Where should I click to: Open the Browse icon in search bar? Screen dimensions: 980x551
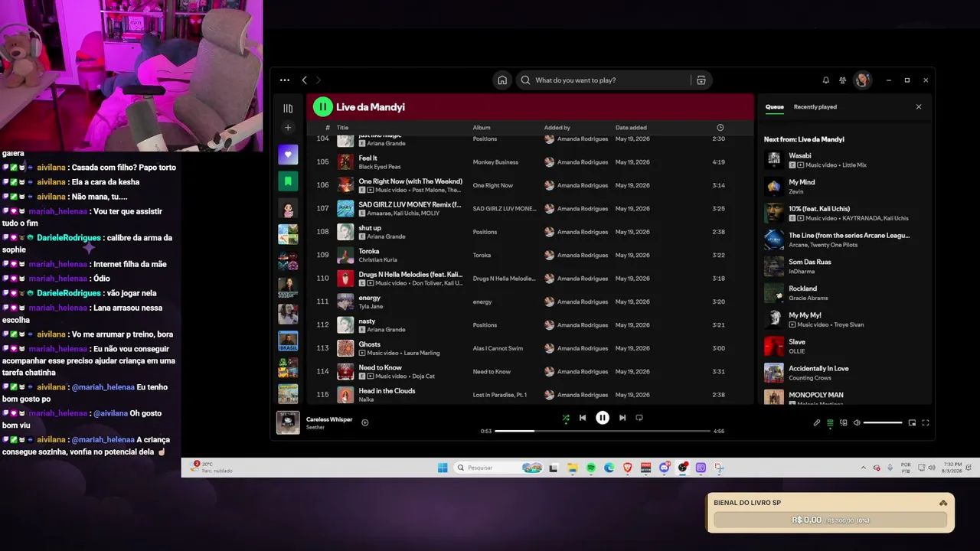click(701, 80)
